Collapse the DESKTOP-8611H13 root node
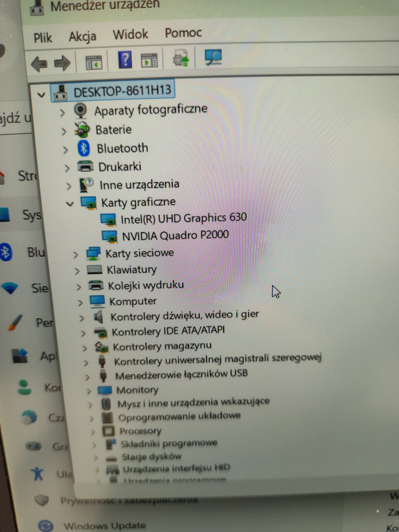399x532 pixels. [x=41, y=95]
